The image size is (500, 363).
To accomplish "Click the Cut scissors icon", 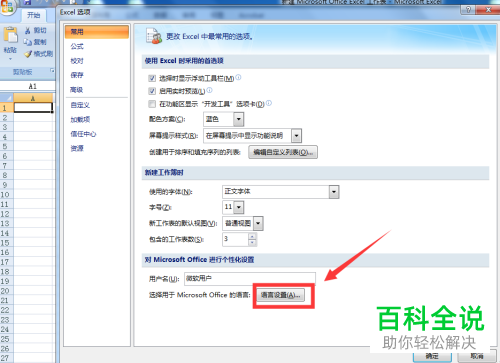I will pos(28,31).
